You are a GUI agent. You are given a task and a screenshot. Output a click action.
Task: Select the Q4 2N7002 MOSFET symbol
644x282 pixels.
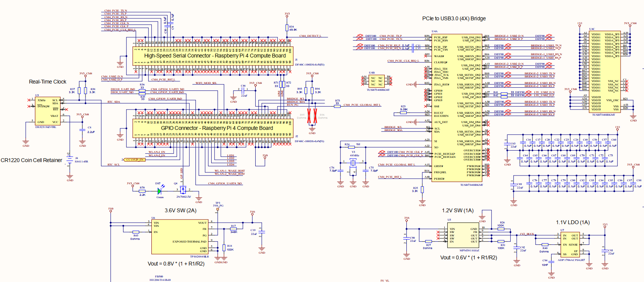tap(183, 189)
